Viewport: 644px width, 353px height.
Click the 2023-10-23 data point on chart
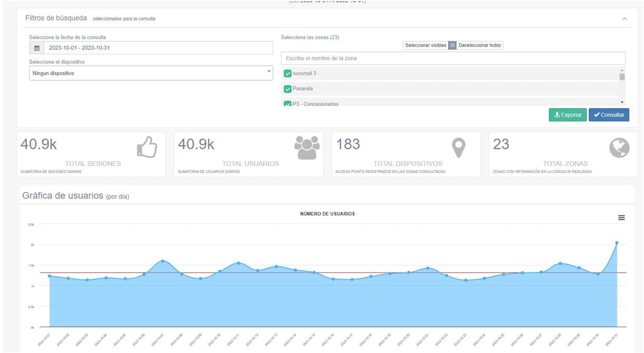pyautogui.click(x=465, y=280)
